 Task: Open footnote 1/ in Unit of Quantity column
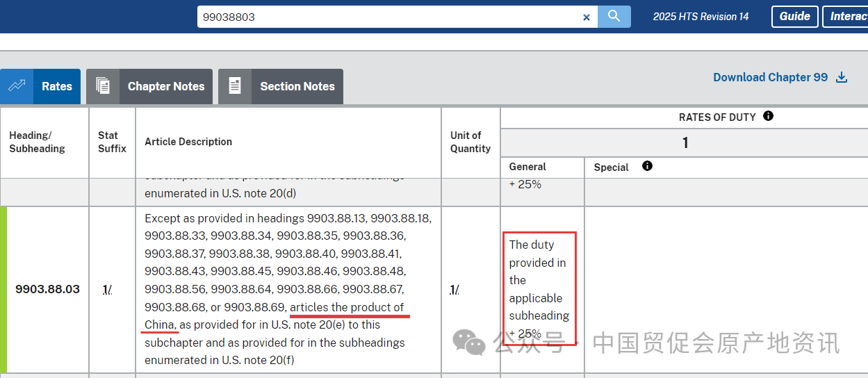click(x=454, y=290)
